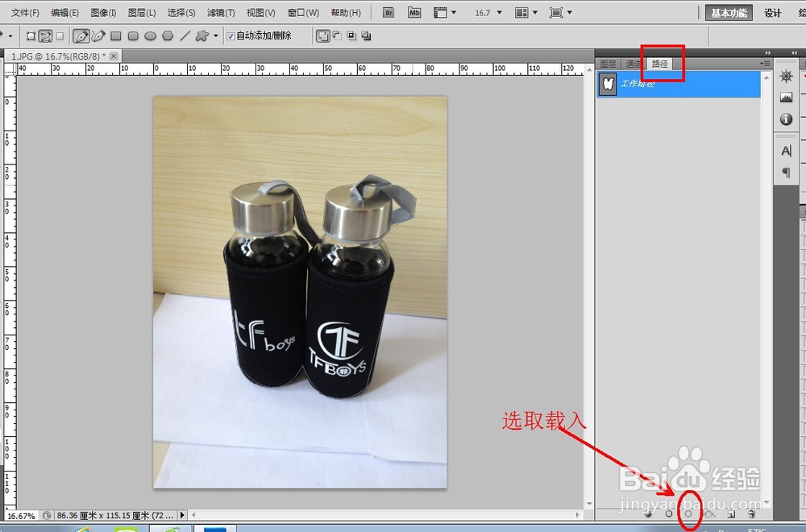Choose the Line shape tool

tap(185, 36)
